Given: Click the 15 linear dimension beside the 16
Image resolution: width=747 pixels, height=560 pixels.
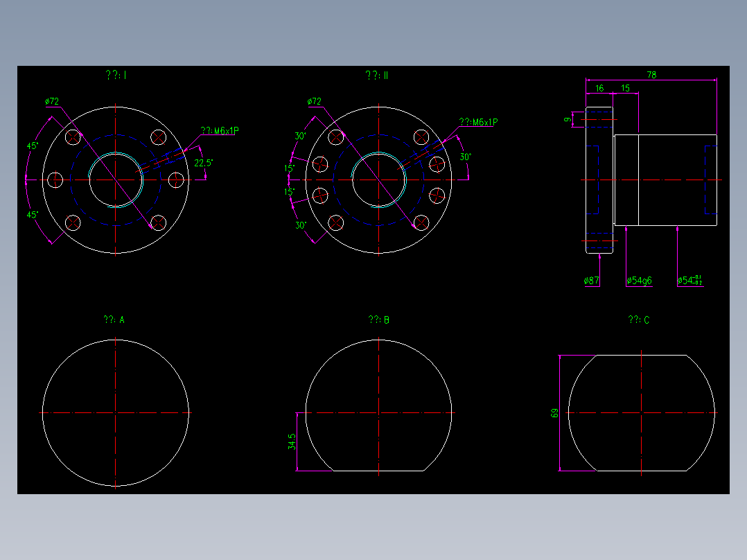Looking at the screenshot, I should 625,88.
